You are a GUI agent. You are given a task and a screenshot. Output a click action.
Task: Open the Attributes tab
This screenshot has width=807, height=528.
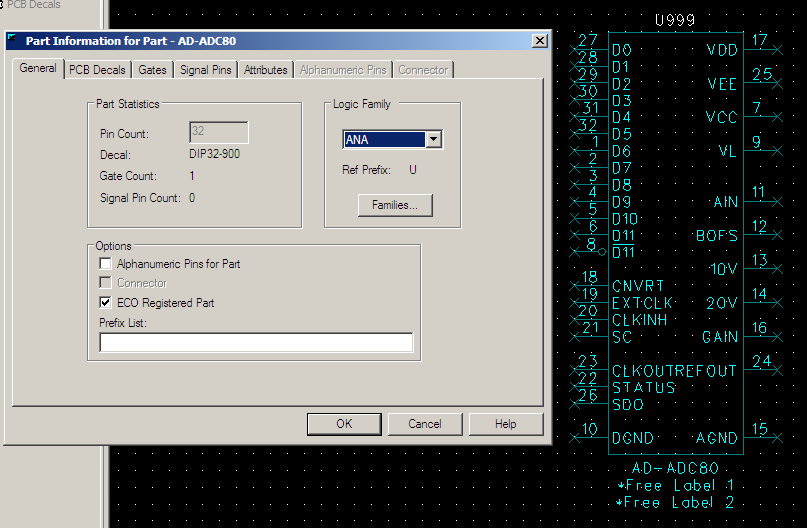[266, 70]
